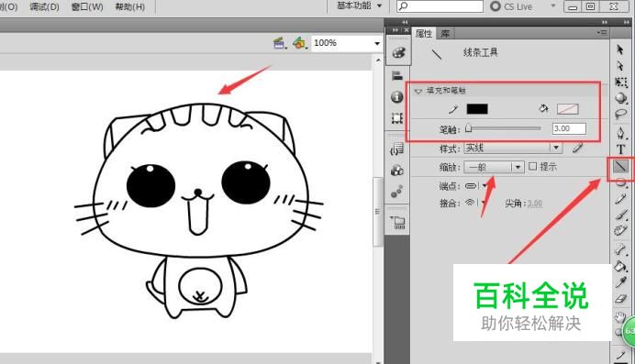Open the stage zoom 100% dropdown

click(376, 43)
